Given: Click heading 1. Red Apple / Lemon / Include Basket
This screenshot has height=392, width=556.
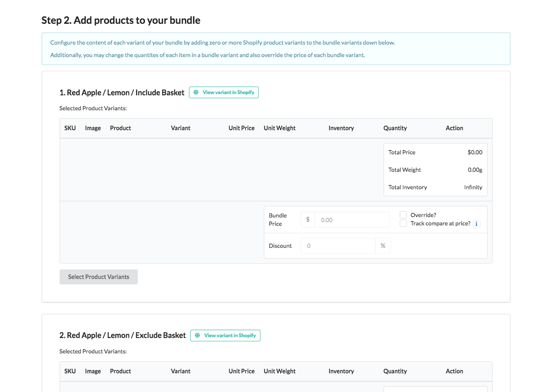Looking at the screenshot, I should click(x=122, y=93).
